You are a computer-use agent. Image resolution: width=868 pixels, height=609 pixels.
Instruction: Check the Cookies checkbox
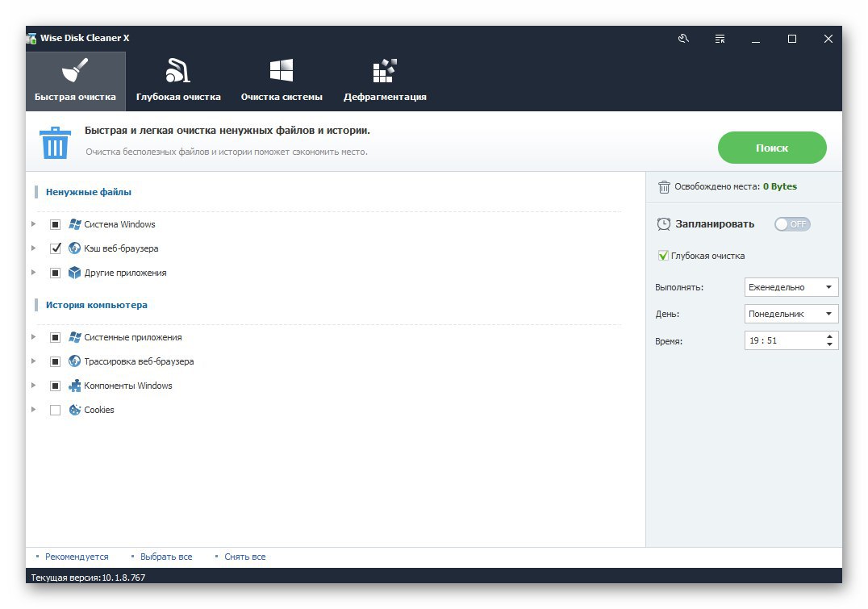click(x=56, y=411)
